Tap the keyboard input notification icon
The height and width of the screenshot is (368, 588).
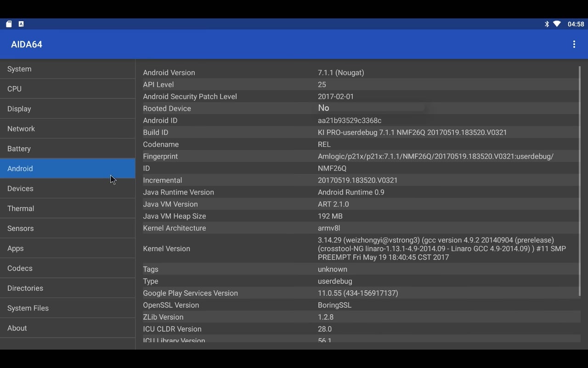21,24
